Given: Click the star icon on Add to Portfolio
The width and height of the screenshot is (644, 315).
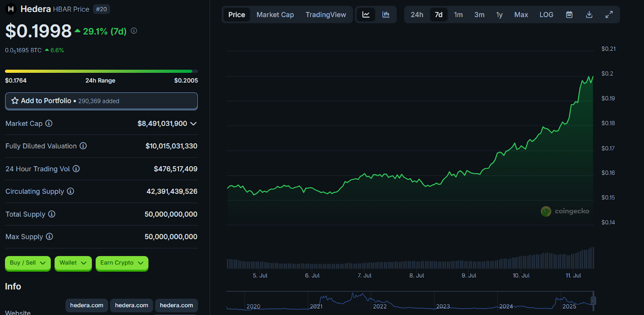Looking at the screenshot, I should pos(15,101).
